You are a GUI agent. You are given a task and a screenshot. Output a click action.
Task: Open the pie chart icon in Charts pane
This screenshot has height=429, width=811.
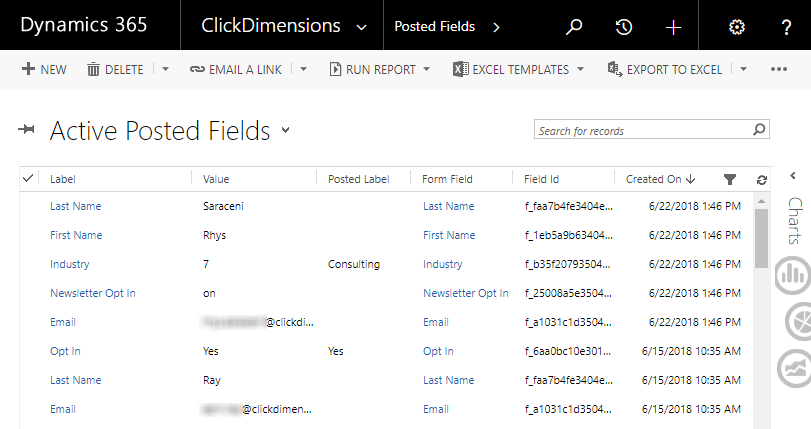[x=799, y=322]
